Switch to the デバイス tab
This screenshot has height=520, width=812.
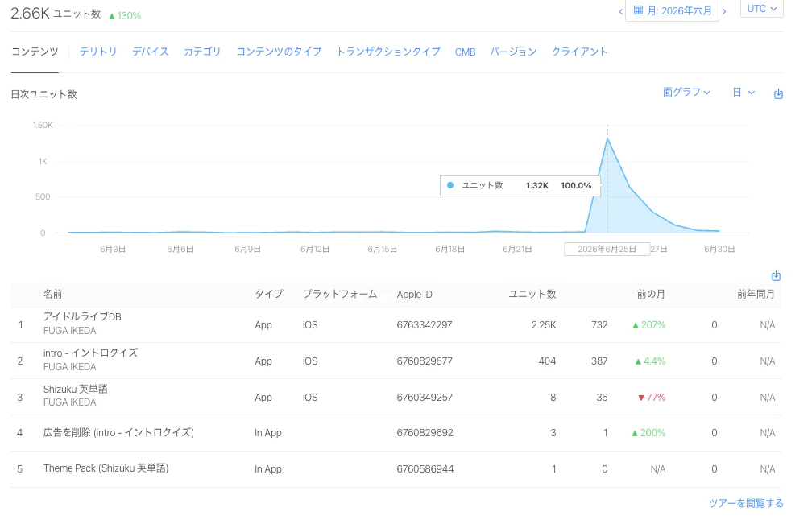click(x=150, y=52)
